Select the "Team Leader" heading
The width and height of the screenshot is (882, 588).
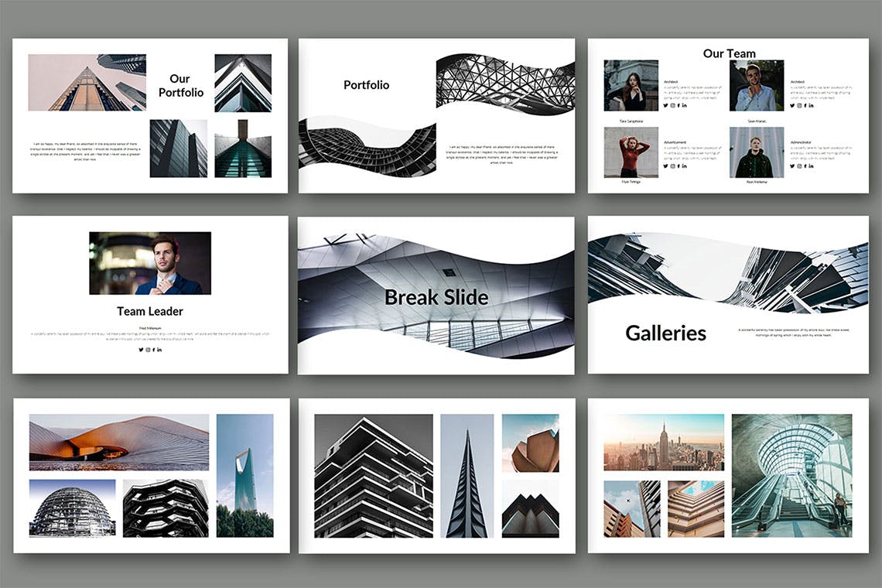[x=150, y=311]
